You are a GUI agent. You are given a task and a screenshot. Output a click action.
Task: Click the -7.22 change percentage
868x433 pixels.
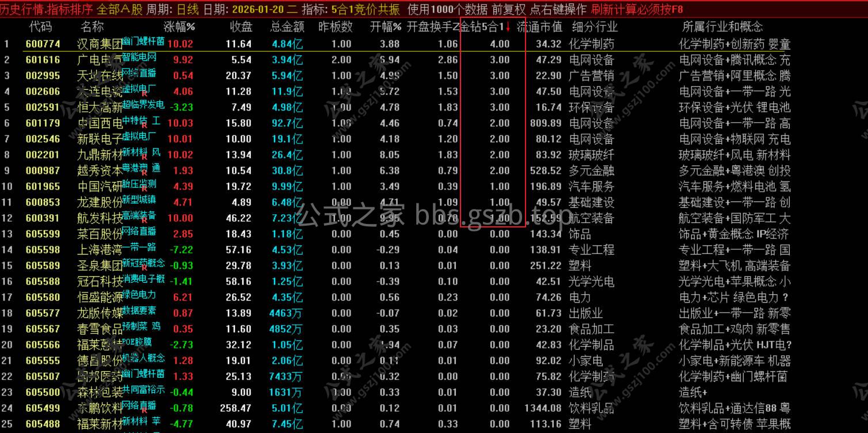click(181, 250)
